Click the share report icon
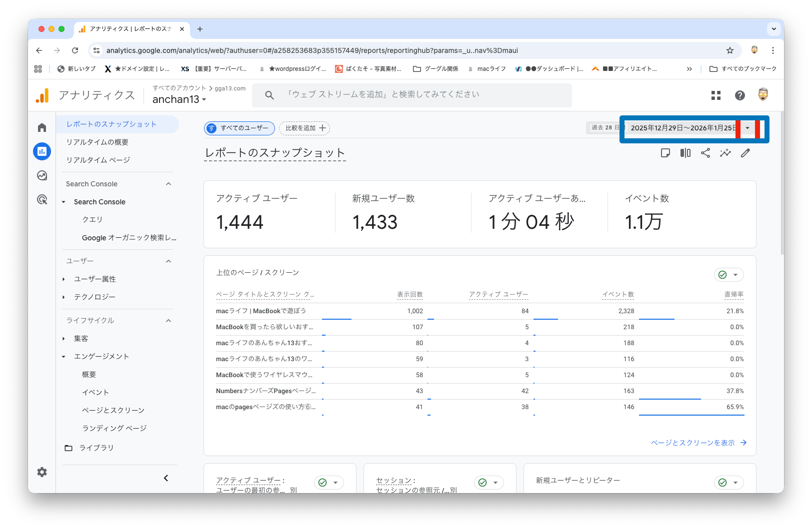The image size is (812, 530). (705, 153)
